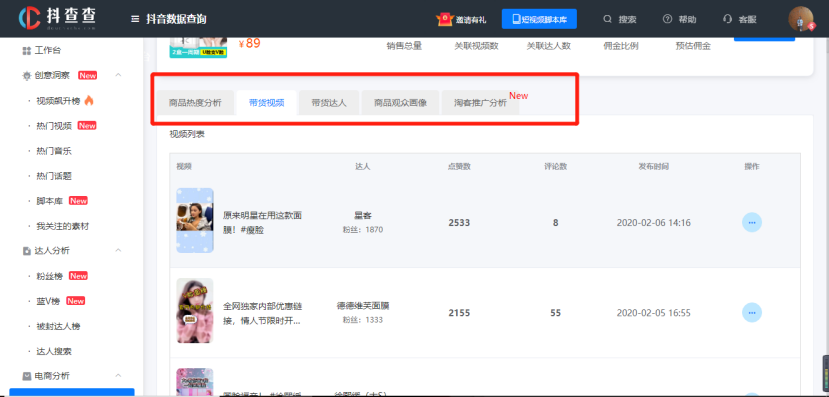The height and width of the screenshot is (397, 829).
Task: Click 粉丝：1870 follower count
Action: pyautogui.click(x=363, y=230)
